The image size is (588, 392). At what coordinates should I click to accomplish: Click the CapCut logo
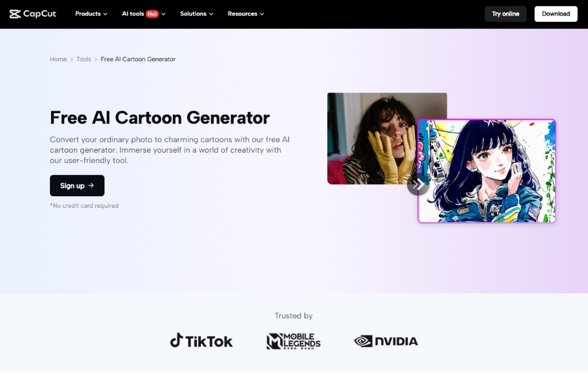[33, 13]
